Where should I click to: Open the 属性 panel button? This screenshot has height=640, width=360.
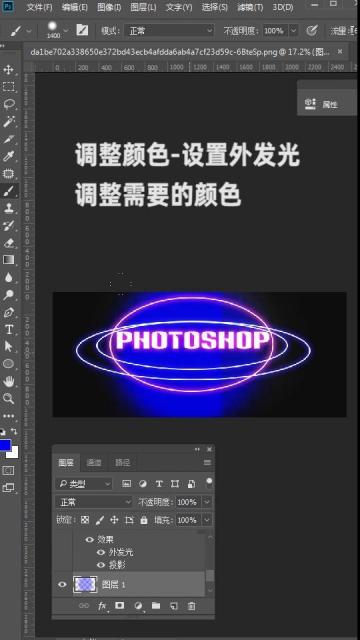[x=322, y=104]
